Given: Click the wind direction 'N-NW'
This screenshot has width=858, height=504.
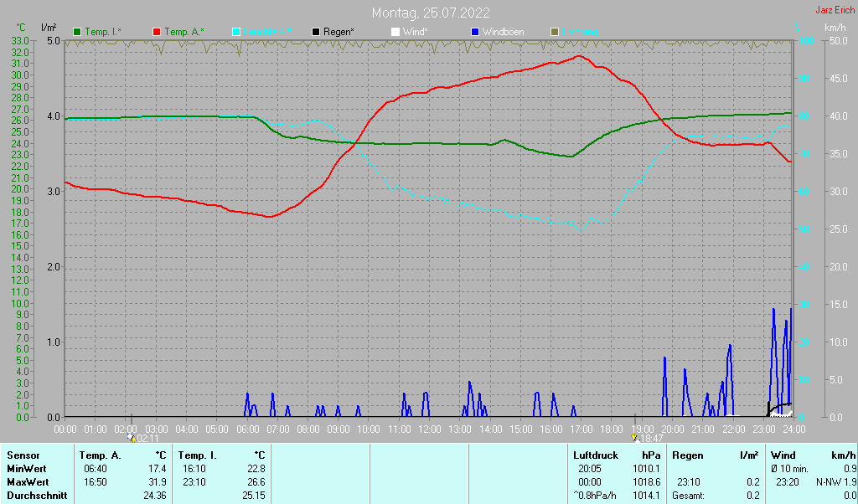Looking at the screenshot, I should (829, 483).
